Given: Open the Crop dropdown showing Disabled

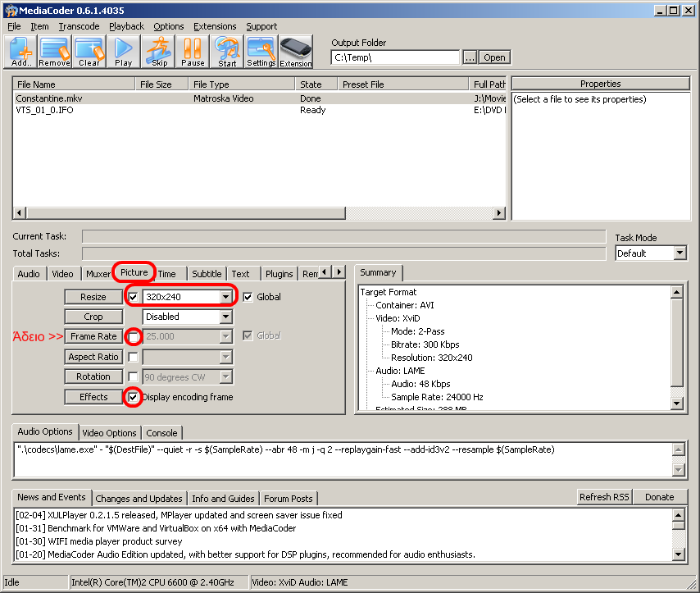Looking at the screenshot, I should point(226,317).
